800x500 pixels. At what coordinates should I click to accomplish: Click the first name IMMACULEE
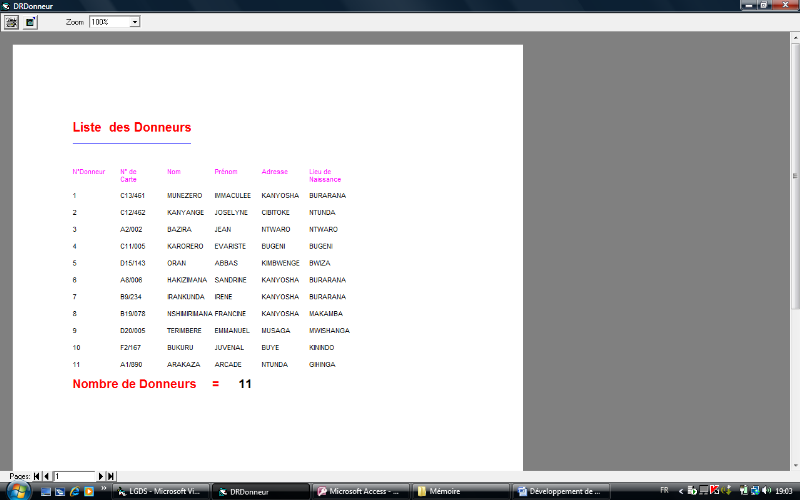pos(233,195)
